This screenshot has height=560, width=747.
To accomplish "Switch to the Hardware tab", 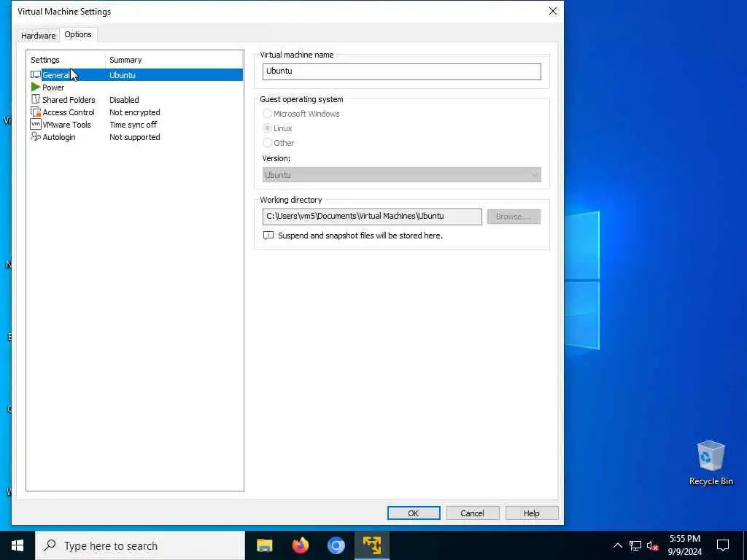I will click(x=38, y=35).
